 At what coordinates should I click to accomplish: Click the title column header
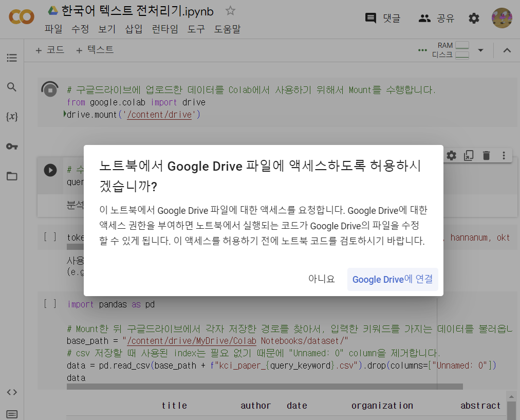click(x=174, y=406)
